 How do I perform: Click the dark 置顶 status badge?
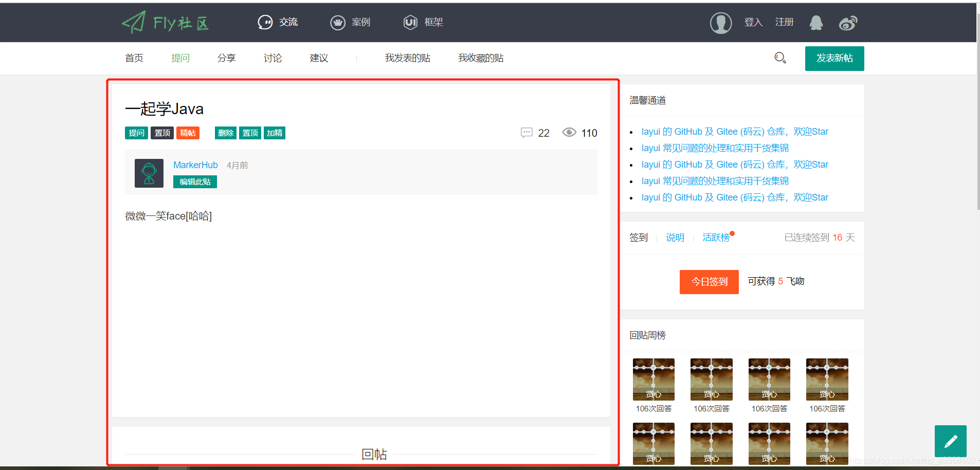162,133
